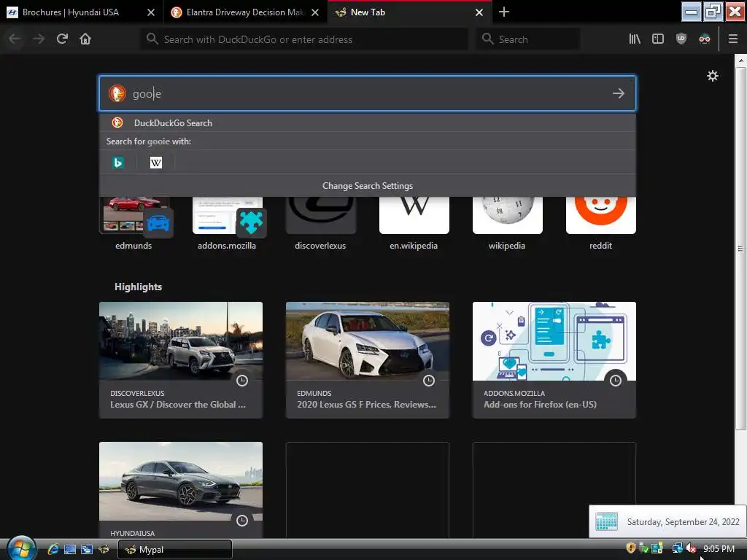Viewport: 747px width, 560px height.
Task: Close the Brochures Hyundai USA tab
Action: pos(151,12)
